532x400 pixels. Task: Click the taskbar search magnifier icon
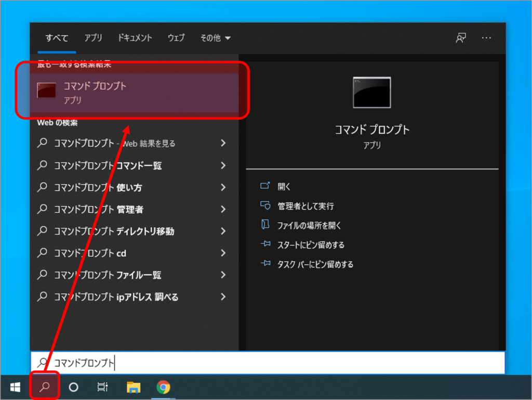tap(45, 387)
